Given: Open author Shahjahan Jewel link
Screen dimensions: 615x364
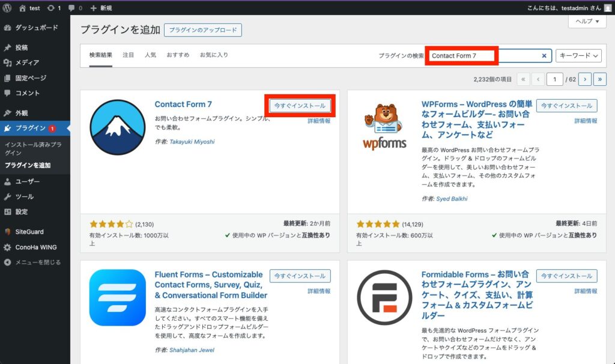Looking at the screenshot, I should click(192, 350).
